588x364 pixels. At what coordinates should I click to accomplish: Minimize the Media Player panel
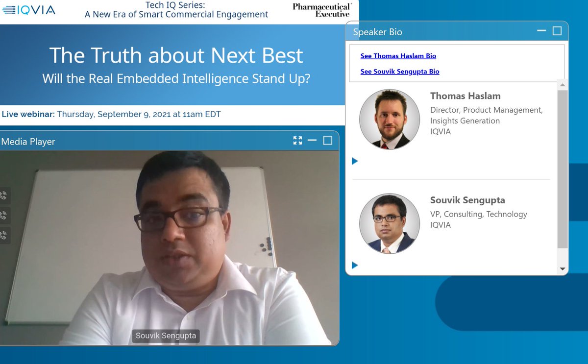coord(312,141)
